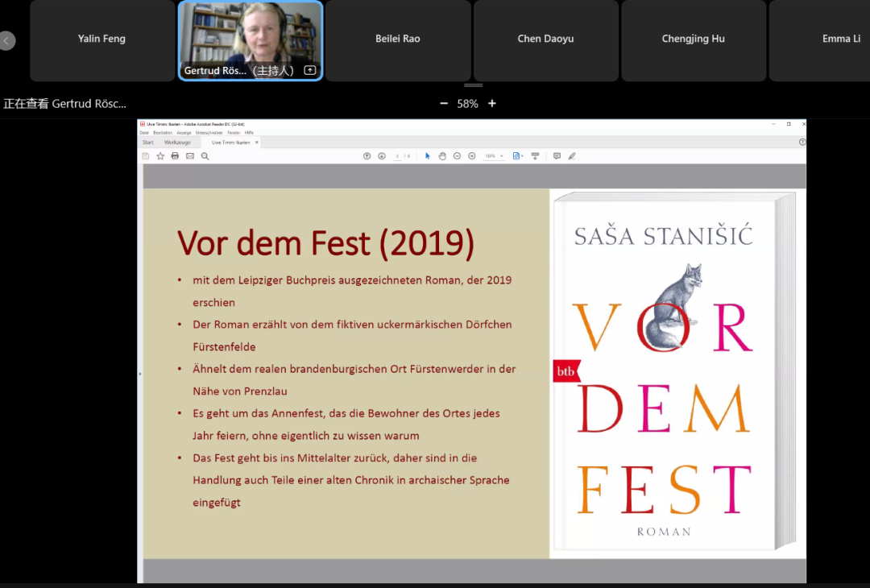The image size is (870, 588).
Task: Click the slide title Vor dem Fest (2019)
Action: [x=325, y=243]
